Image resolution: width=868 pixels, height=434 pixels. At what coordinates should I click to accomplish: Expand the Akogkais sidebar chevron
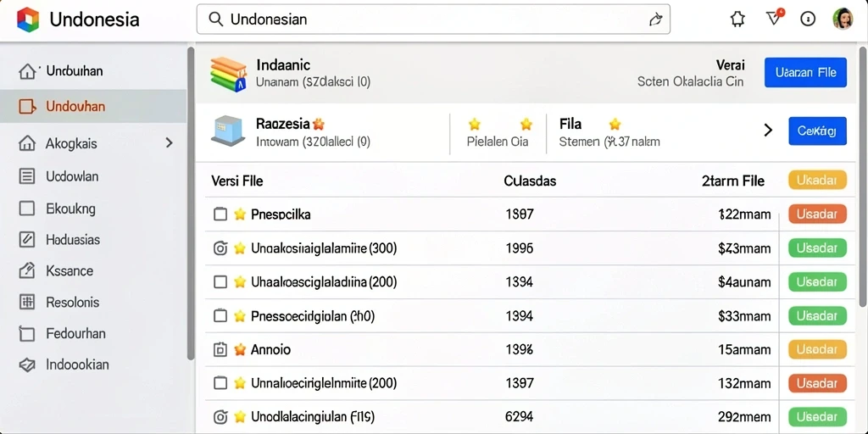point(170,143)
